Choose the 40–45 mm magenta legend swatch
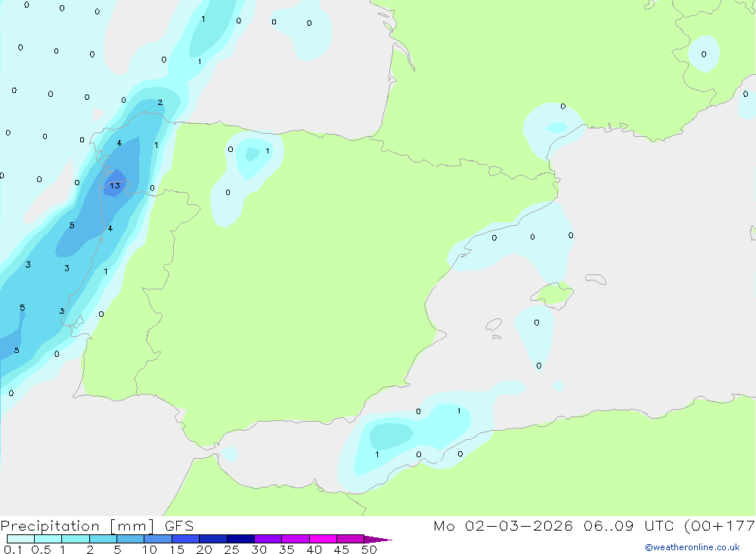Viewport: 756px width, 554px height. pos(323,539)
